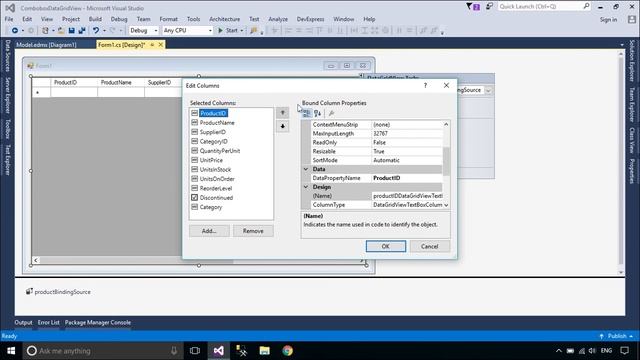Collapse the Design property category

[x=306, y=187]
